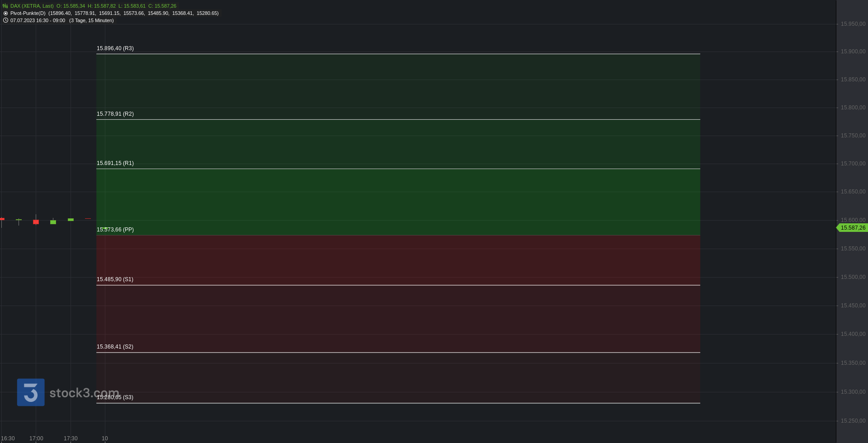Image resolution: width=868 pixels, height=443 pixels.
Task: Click the candlestick chart icon beside DAX
Action: 5,6
